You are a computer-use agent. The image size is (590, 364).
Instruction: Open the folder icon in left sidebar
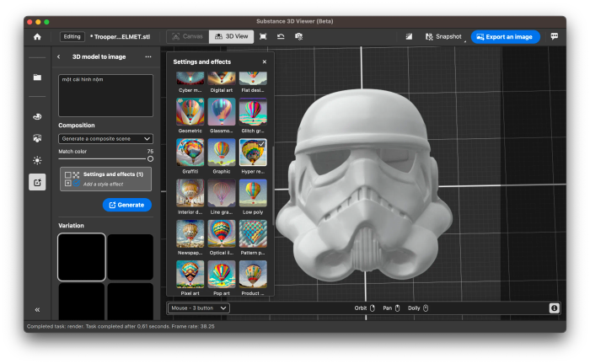(x=37, y=78)
